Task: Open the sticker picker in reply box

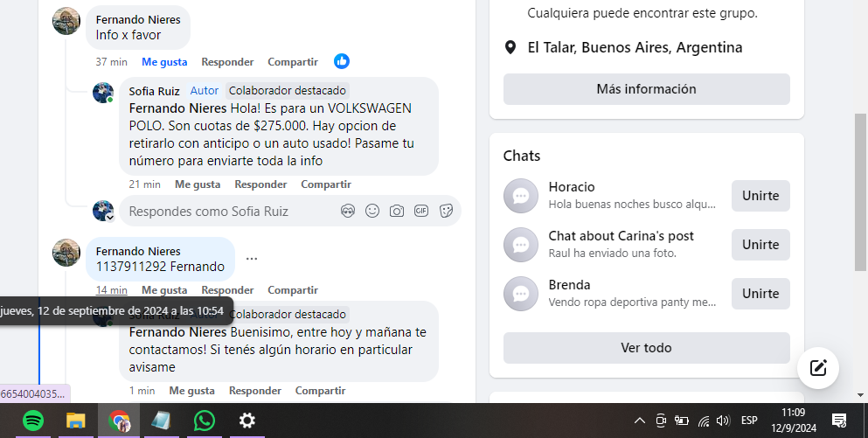Action: [446, 211]
